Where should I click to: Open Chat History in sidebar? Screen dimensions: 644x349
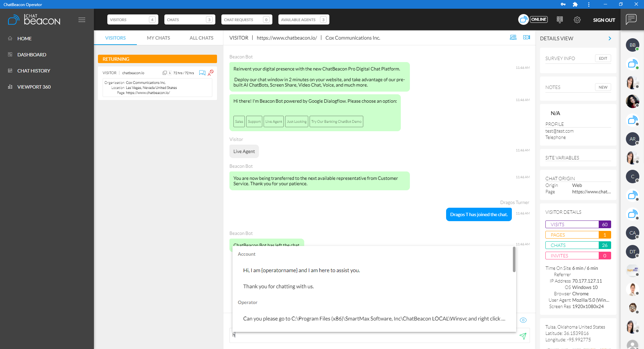(x=34, y=71)
